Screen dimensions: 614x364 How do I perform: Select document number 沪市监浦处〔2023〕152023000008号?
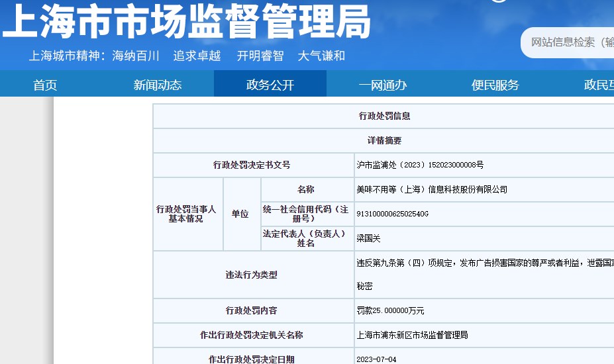point(420,165)
